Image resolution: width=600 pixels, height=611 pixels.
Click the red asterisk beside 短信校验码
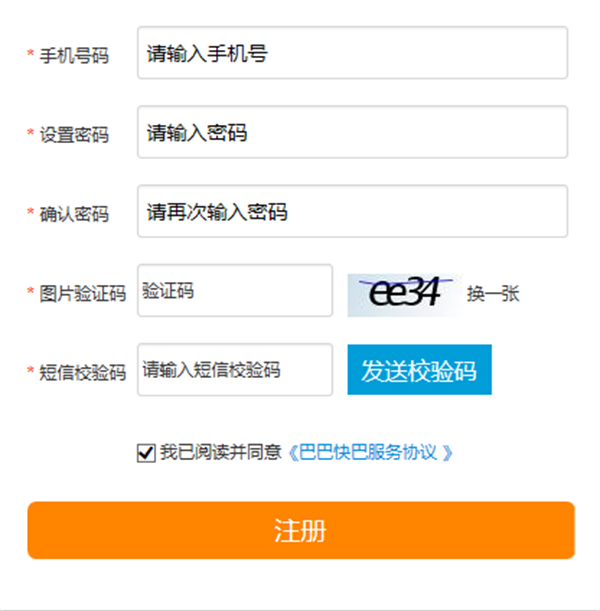30,372
